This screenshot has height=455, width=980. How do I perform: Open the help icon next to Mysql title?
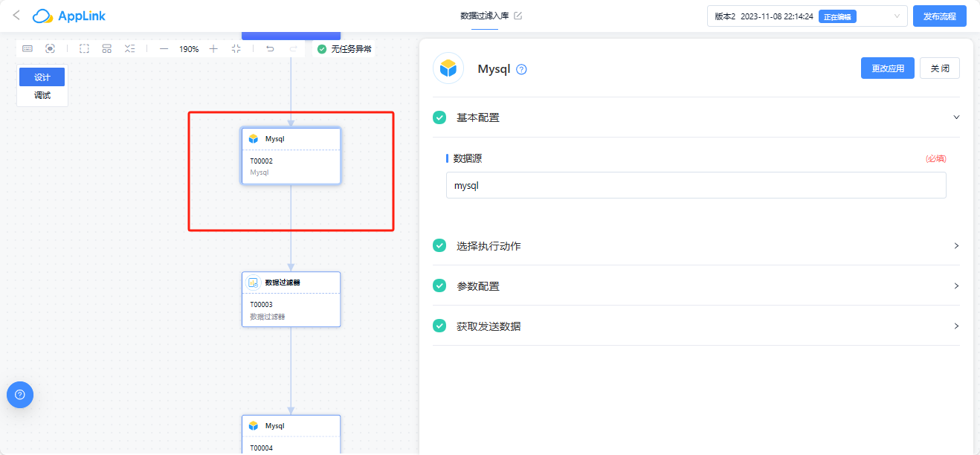(522, 69)
